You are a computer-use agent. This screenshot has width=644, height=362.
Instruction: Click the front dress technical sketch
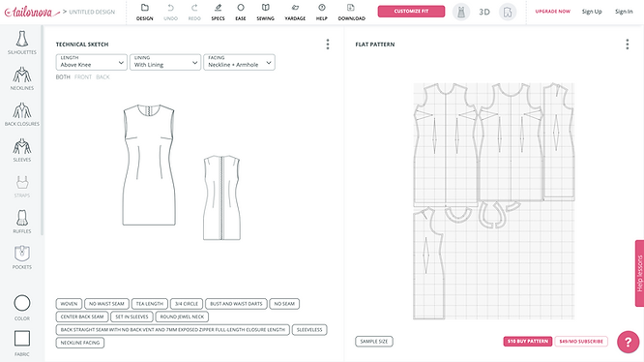click(x=149, y=165)
